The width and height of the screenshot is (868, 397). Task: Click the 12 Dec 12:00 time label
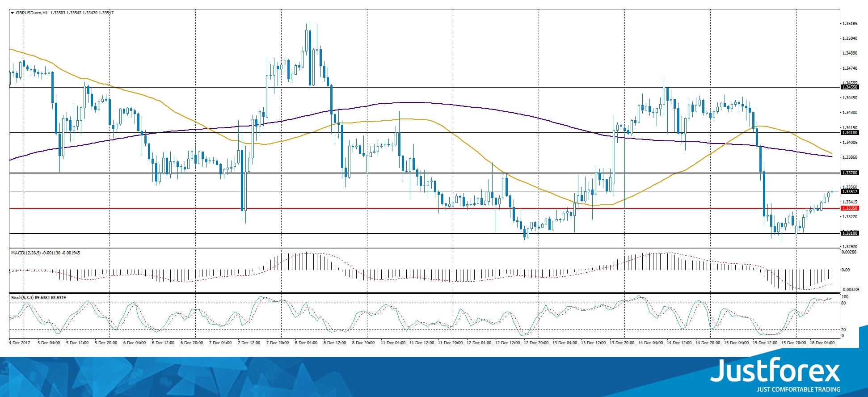click(507, 343)
